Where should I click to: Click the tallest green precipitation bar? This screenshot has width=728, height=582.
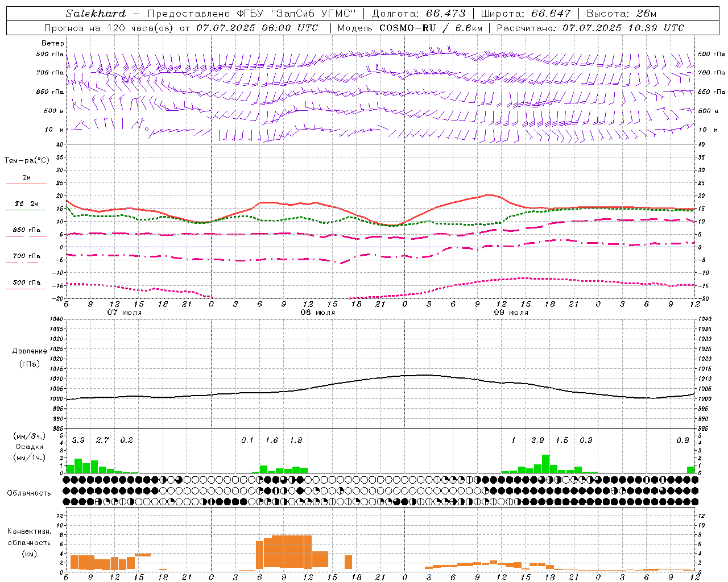click(545, 464)
